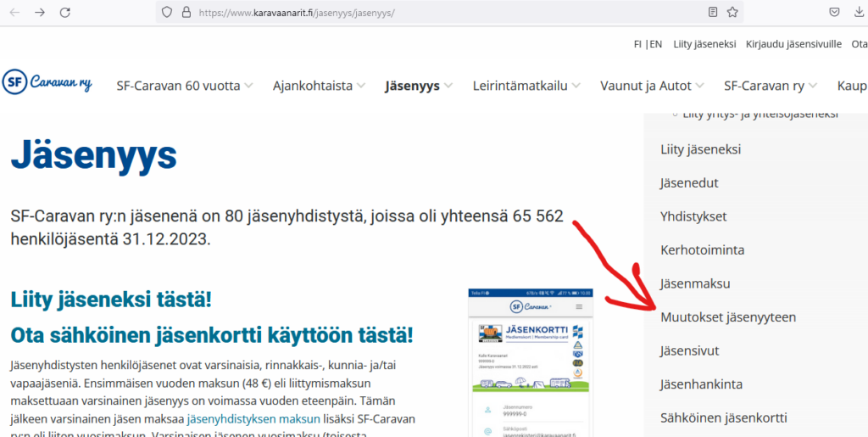Image resolution: width=868 pixels, height=437 pixels.
Task: Click the downloads arrow icon
Action: pyautogui.click(x=860, y=13)
